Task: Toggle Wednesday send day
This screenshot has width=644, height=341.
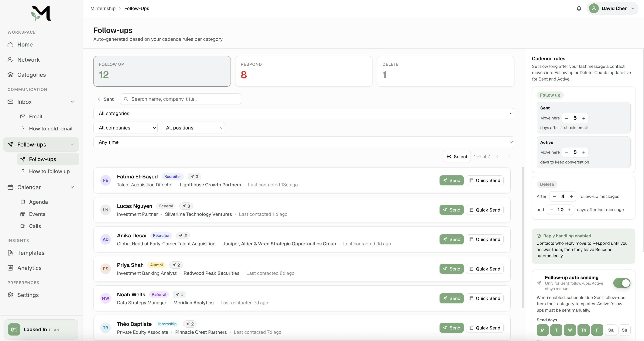Action: point(570,330)
